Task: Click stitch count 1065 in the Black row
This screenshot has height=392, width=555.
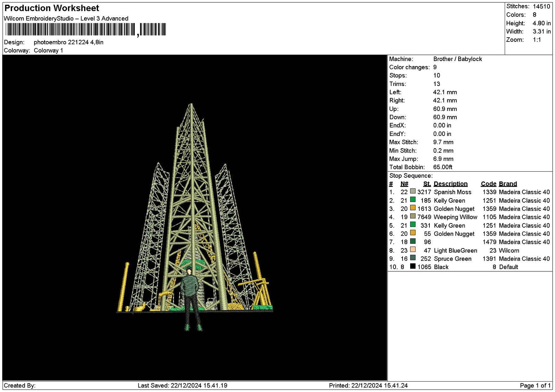Action: click(424, 267)
